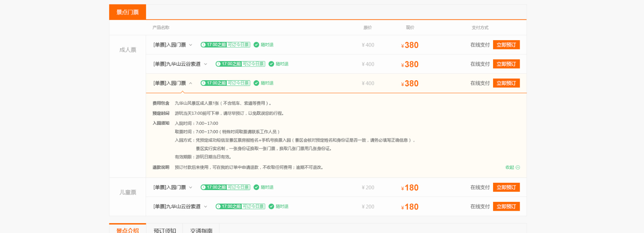The height and width of the screenshot is (233, 644).
Task: Click clock icon in child 九华山云谷索道 row
Action: [219, 207]
